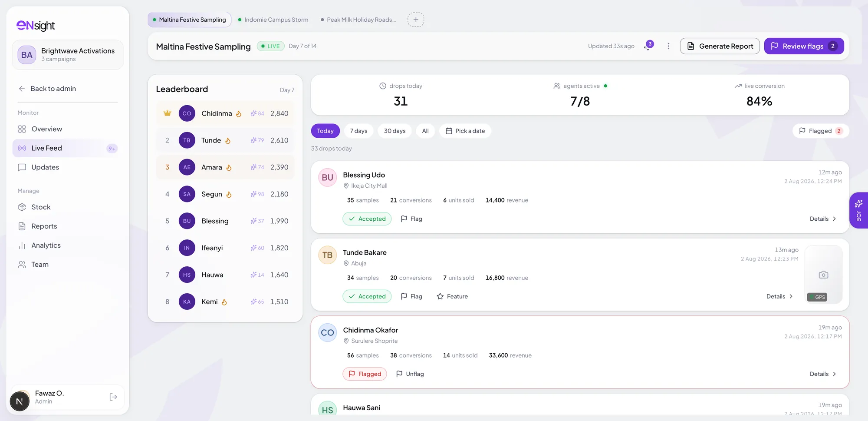Click the points icon in Amara's row
The image size is (868, 421).
[x=253, y=167]
